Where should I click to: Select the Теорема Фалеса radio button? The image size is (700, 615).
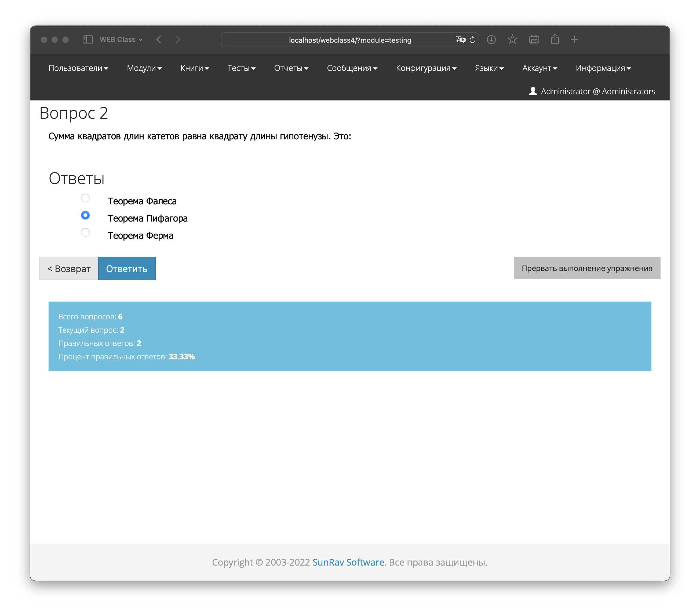(x=85, y=198)
